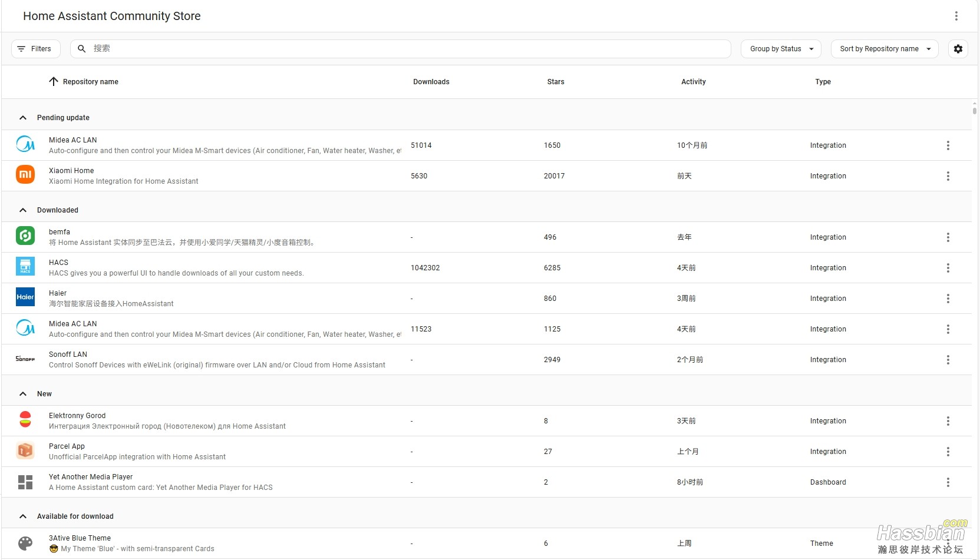980x560 pixels.
Task: Click the Sonoff logo icon
Action: pyautogui.click(x=25, y=359)
